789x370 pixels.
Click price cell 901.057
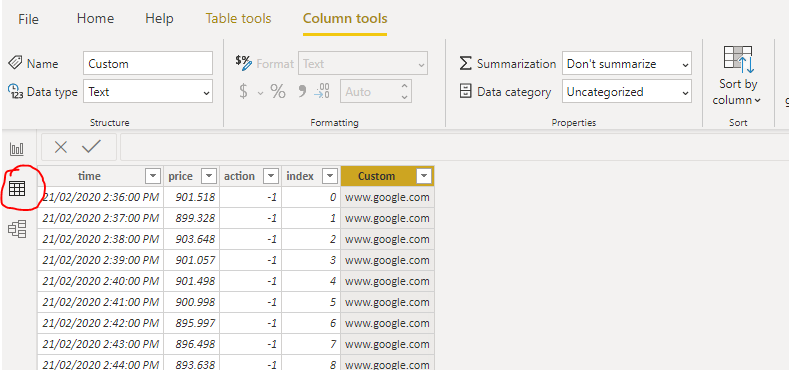click(192, 260)
